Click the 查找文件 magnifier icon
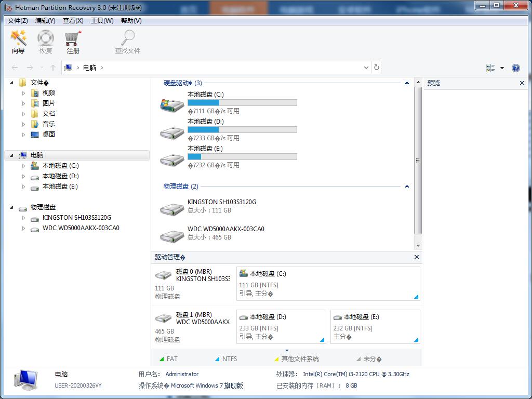 click(128, 38)
